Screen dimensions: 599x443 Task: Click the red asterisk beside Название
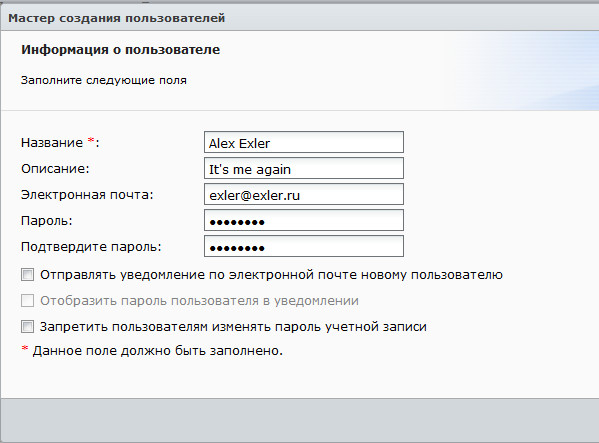tap(91, 141)
